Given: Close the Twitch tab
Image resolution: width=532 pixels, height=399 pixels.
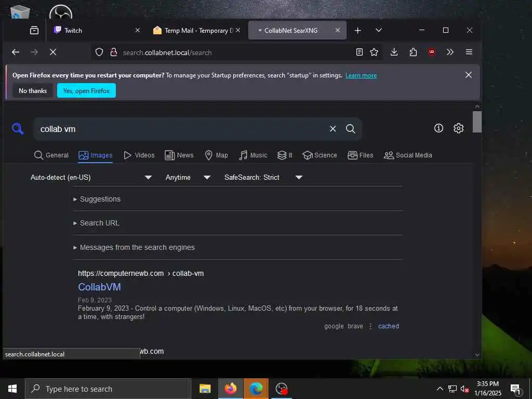Looking at the screenshot, I should click(x=137, y=30).
